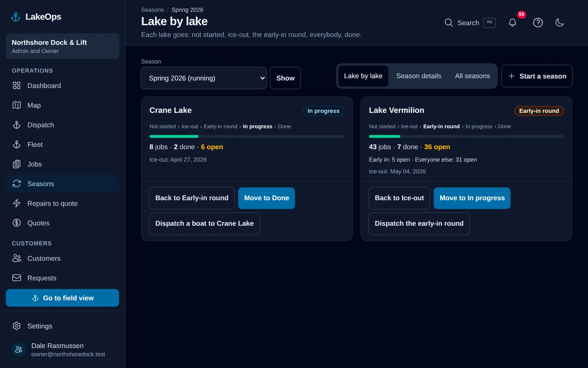Click the Quotes dollar-coin icon

point(17,223)
